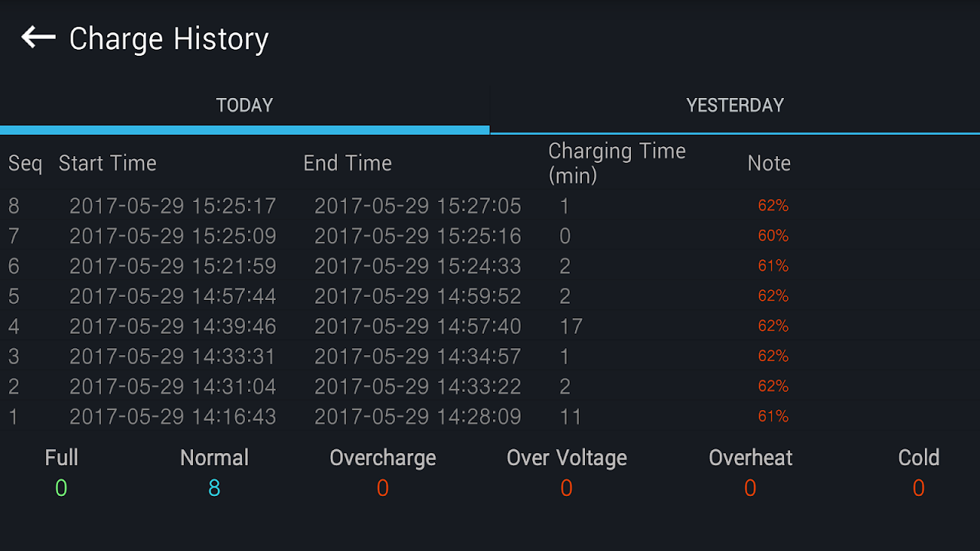Select the row starting at 15:25:09
980x551 pixels.
point(490,236)
